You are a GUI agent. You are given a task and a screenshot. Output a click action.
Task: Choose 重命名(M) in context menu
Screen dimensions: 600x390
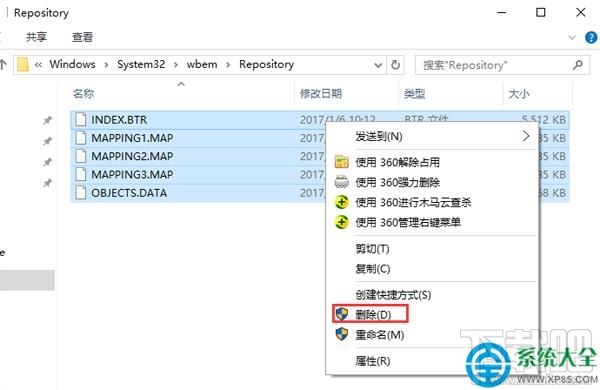tap(432, 335)
